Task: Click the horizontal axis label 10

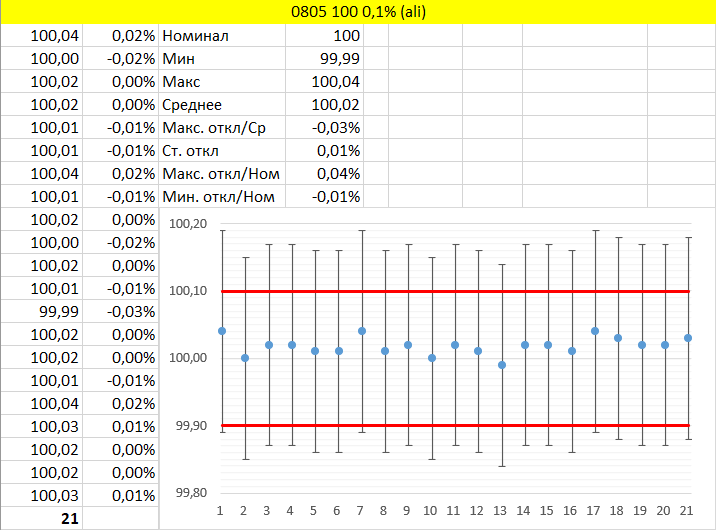Action: tap(432, 510)
